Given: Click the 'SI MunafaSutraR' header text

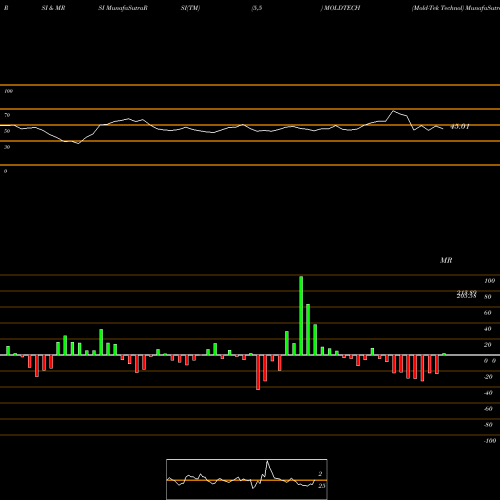Looking at the screenshot, I should pyautogui.click(x=123, y=8).
